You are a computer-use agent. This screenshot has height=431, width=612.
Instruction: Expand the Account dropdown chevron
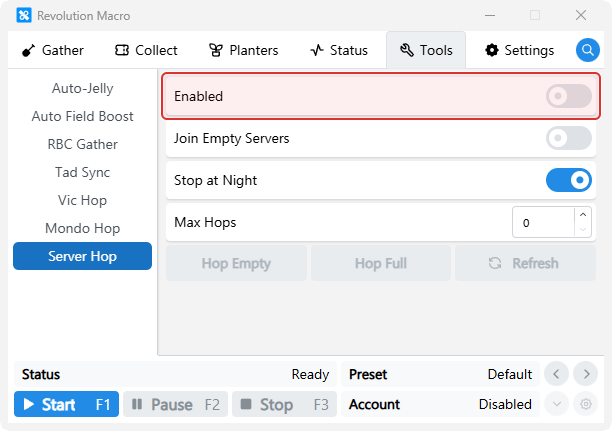point(556,404)
